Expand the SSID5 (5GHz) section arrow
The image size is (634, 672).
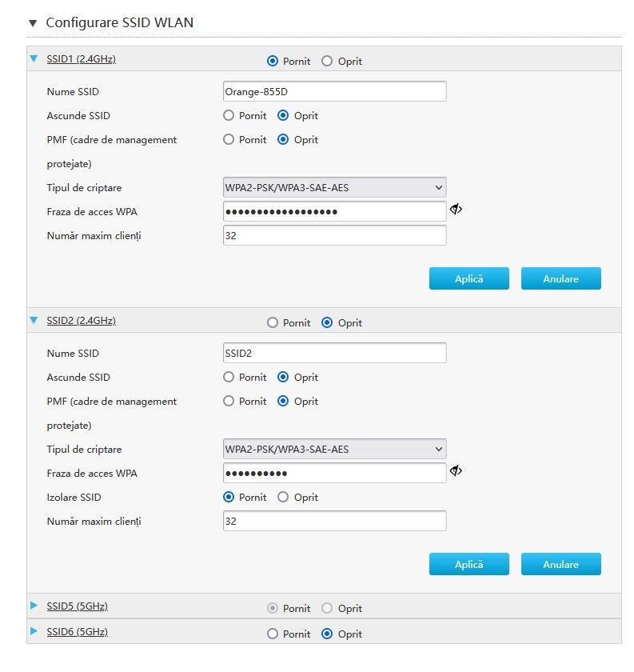(x=34, y=606)
